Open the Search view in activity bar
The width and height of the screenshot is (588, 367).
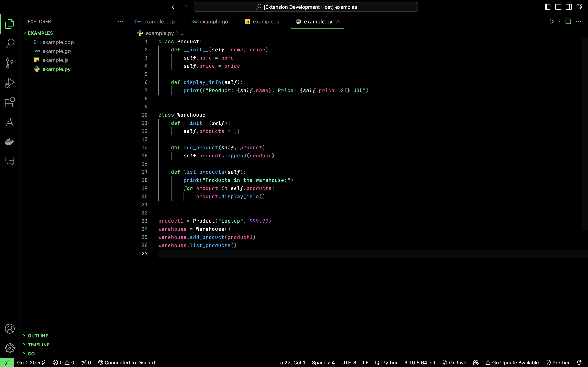click(x=10, y=43)
